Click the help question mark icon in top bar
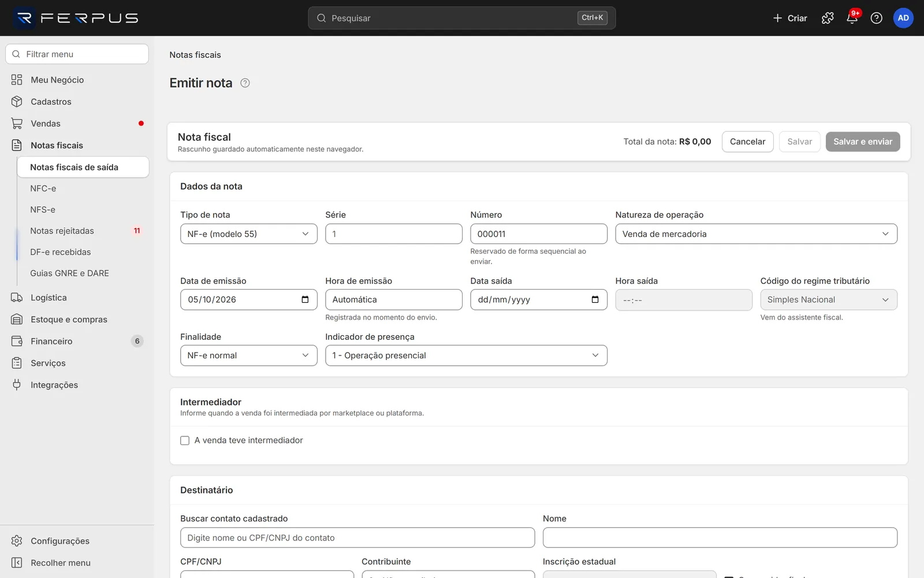 [876, 18]
